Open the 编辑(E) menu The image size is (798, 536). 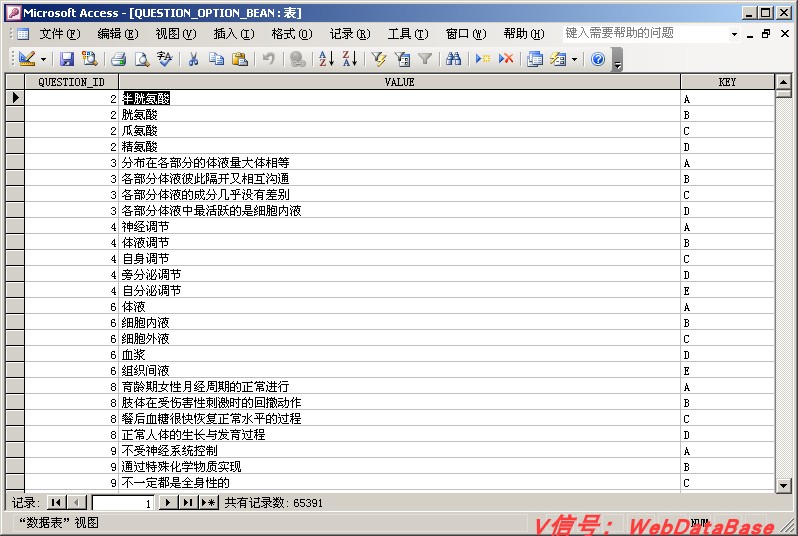118,34
